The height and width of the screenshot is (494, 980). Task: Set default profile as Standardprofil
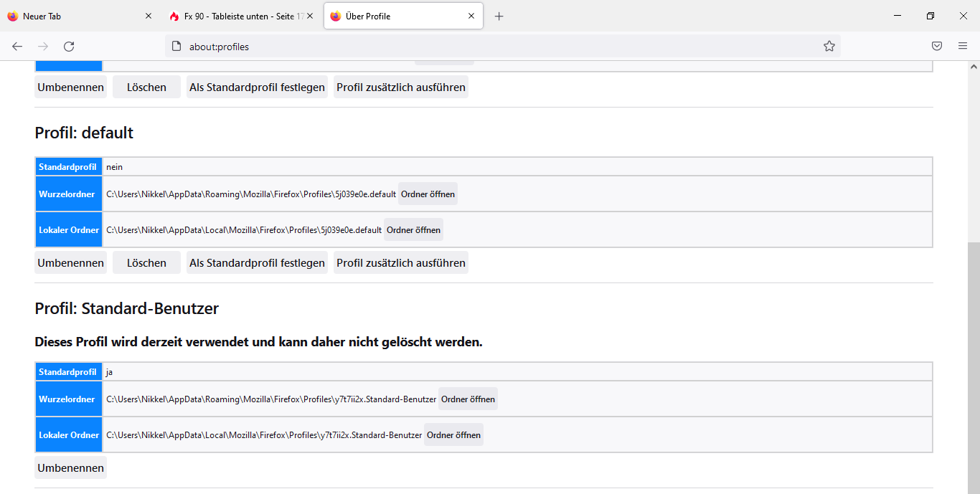[x=257, y=263]
